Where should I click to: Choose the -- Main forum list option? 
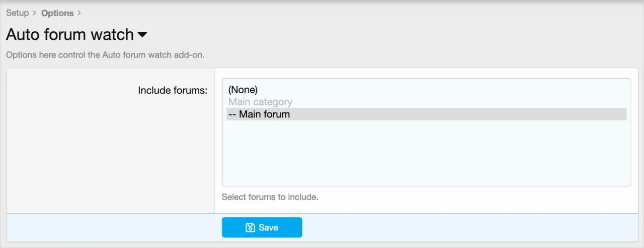click(x=259, y=114)
